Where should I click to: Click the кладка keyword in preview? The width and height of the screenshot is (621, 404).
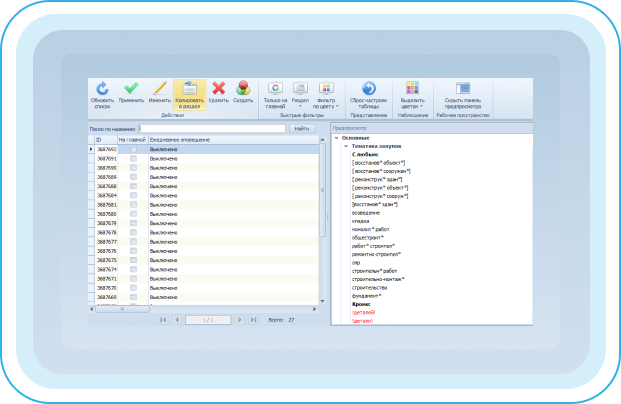tap(360, 221)
